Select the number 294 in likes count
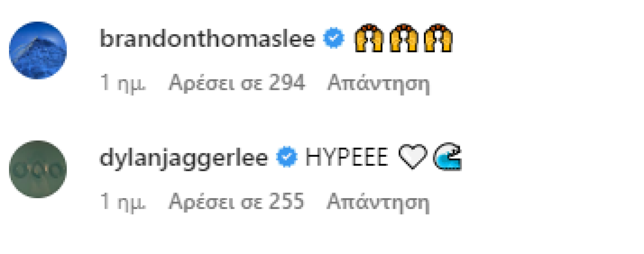Image resolution: width=644 pixels, height=254 pixels. tap(287, 84)
